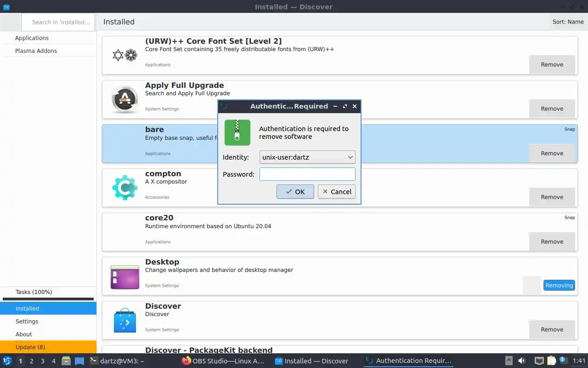Click the Apply Full Upgrade app icon
The height and width of the screenshot is (368, 588).
point(125,99)
